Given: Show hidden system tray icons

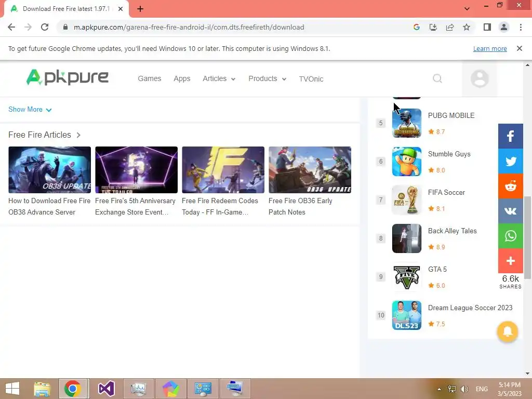Looking at the screenshot, I should pos(439,389).
